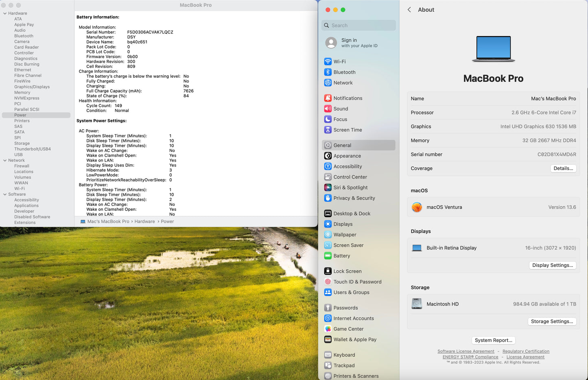
Task: Select the Keyboard icon
Action: (328, 355)
